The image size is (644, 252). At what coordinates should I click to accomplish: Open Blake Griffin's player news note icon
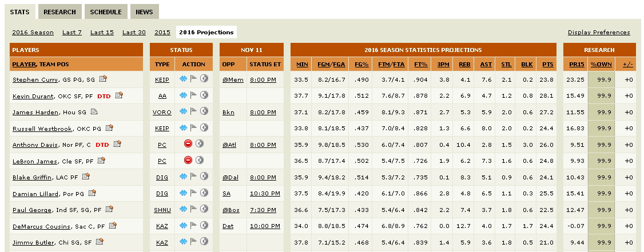[x=85, y=176]
